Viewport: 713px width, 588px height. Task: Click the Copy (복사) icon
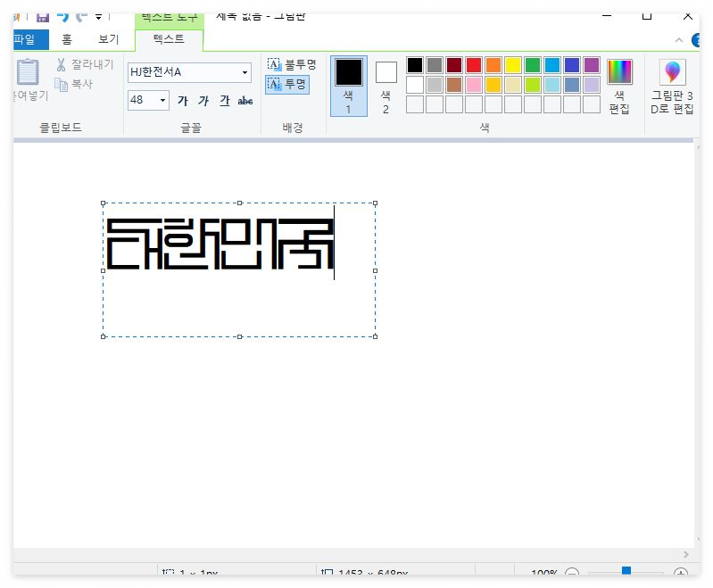pyautogui.click(x=62, y=84)
